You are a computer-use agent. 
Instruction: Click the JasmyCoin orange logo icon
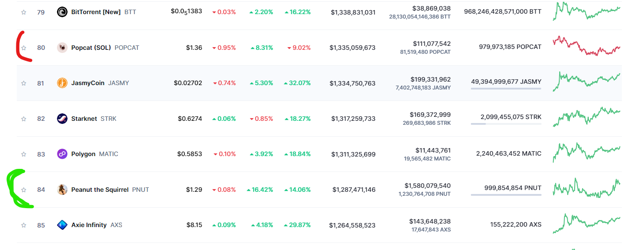pos(62,83)
